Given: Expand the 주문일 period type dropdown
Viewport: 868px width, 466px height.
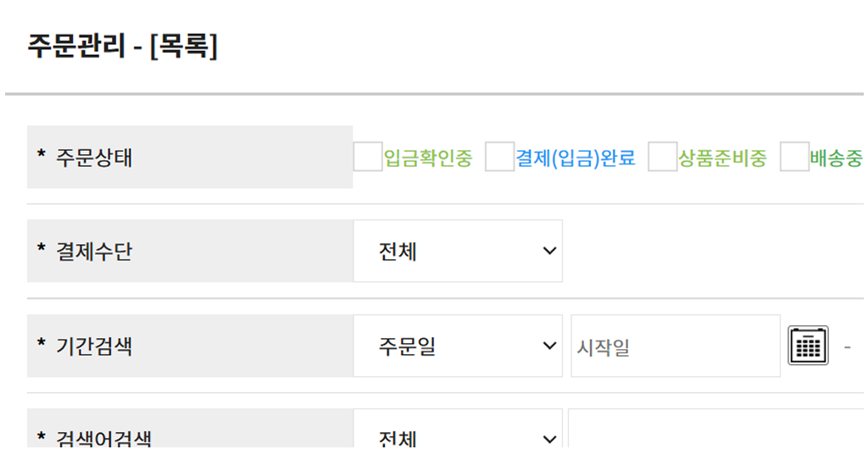Looking at the screenshot, I should pos(458,346).
